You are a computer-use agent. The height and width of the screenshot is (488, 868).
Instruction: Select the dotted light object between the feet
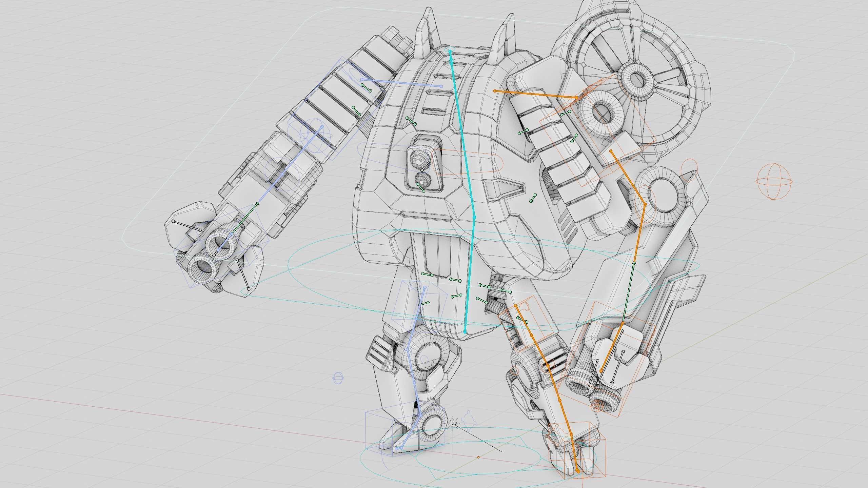453,423
